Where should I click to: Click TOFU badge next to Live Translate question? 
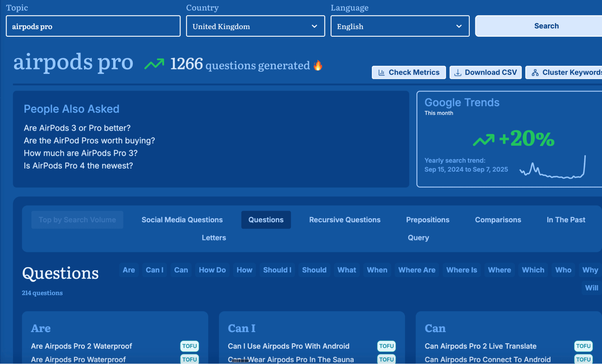coord(583,346)
